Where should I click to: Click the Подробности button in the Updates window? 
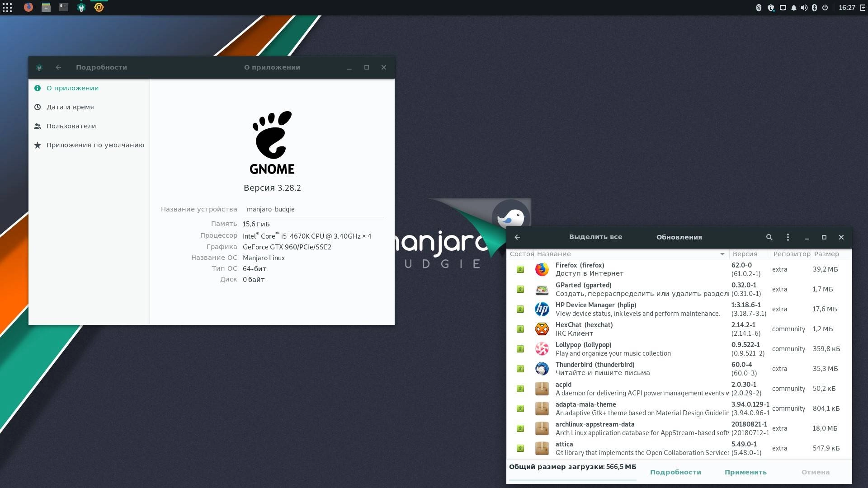675,472
